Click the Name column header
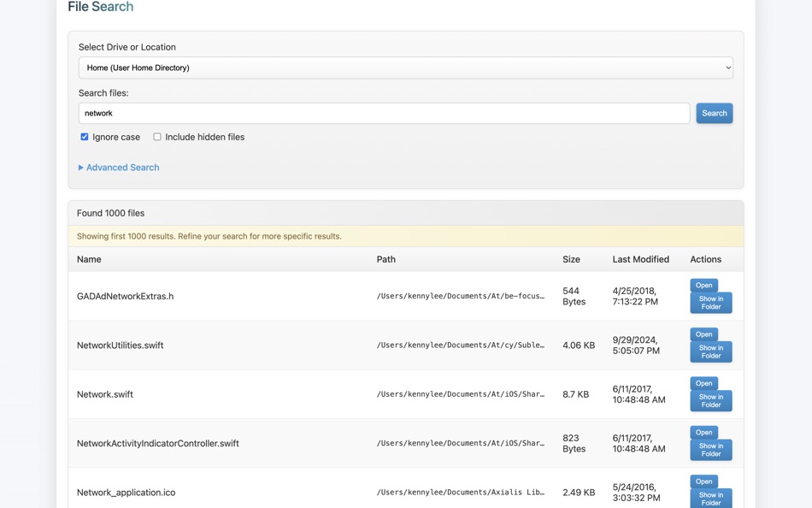The width and height of the screenshot is (812, 508). [89, 259]
